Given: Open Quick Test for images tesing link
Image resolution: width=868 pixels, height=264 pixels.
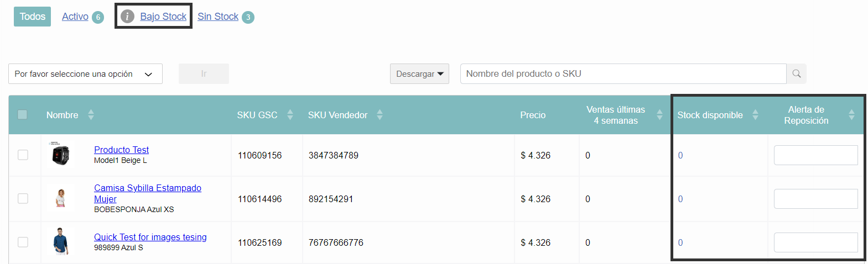Looking at the screenshot, I should coord(150,237).
